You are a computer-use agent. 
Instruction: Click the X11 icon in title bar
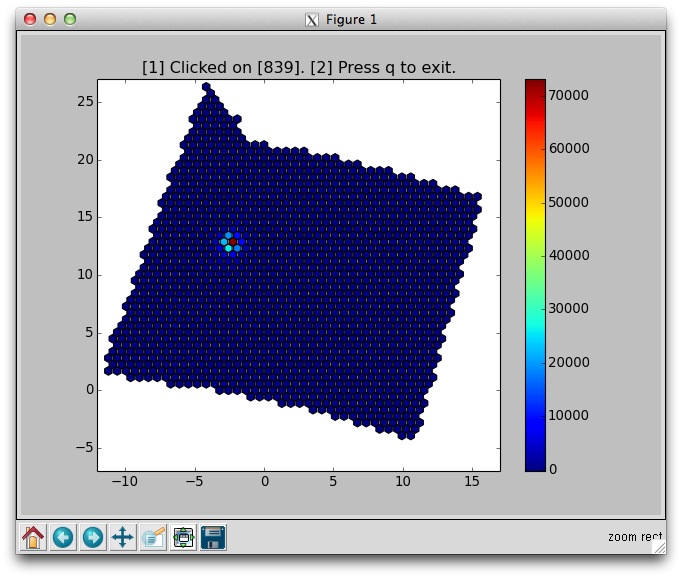(x=311, y=19)
